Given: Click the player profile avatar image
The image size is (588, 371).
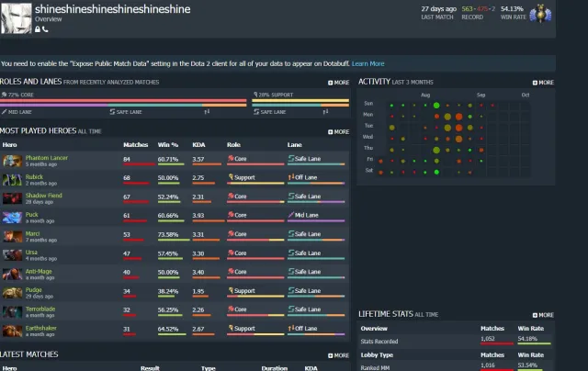Looking at the screenshot, I should 17,18.
